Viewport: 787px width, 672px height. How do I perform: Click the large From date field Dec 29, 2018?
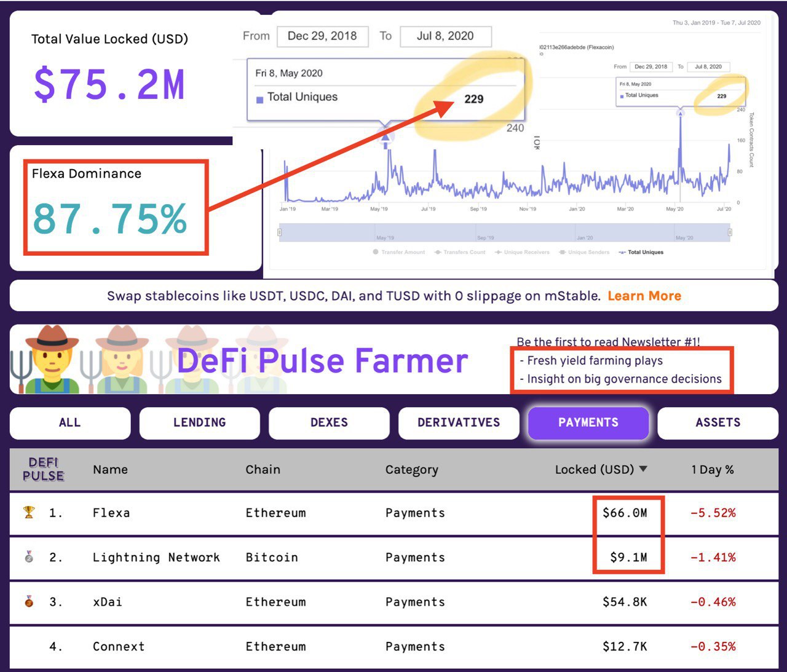click(322, 36)
